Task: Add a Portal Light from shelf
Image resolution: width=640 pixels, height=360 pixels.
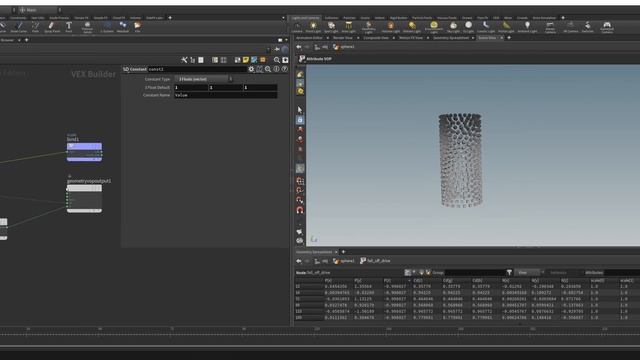Action: coord(506,27)
